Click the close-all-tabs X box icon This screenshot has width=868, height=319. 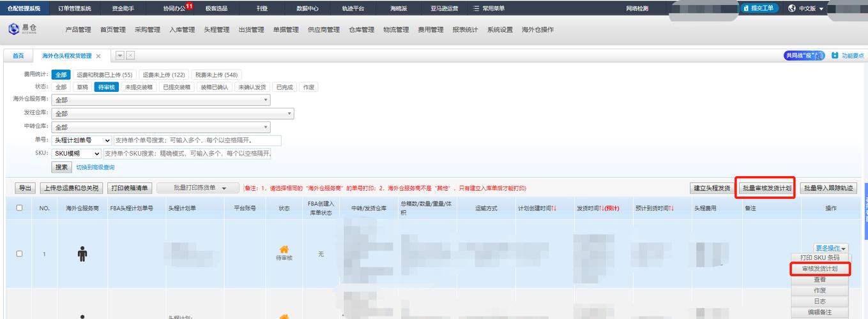pyautogui.click(x=130, y=56)
